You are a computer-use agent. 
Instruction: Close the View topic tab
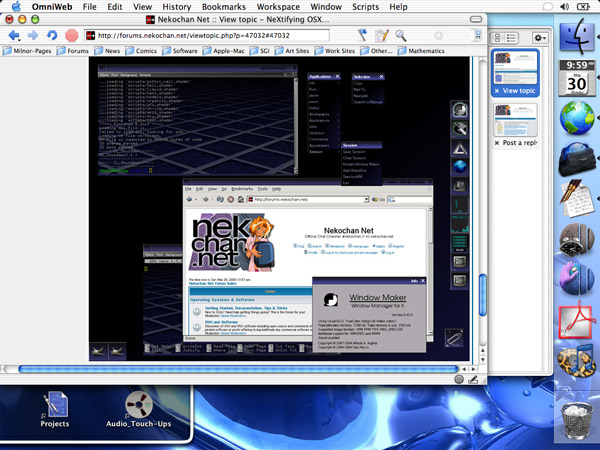[497, 91]
